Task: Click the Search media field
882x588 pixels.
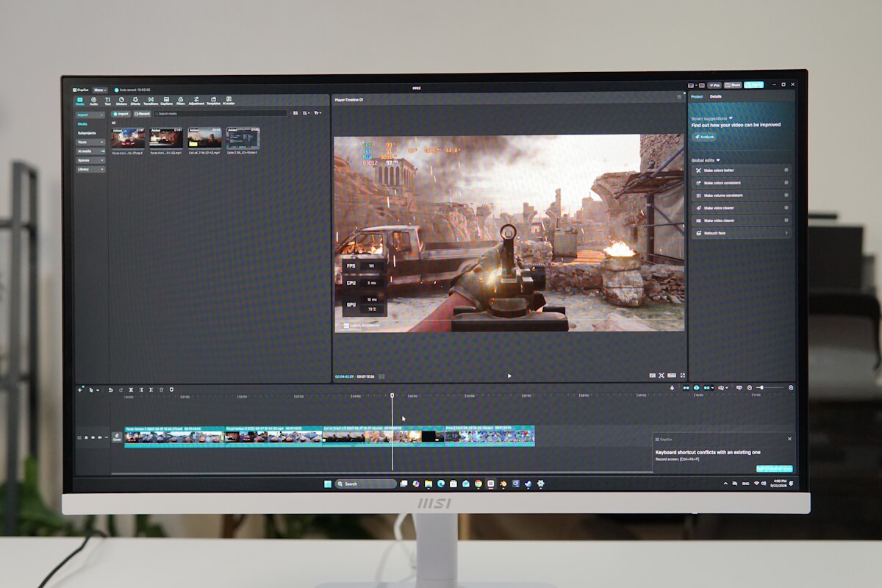Action: (220, 114)
